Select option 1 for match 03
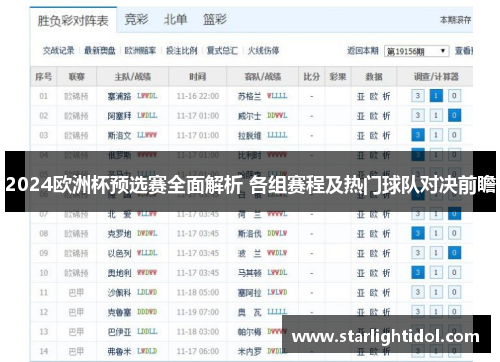Screen dimensions: 500x362 click(436, 135)
